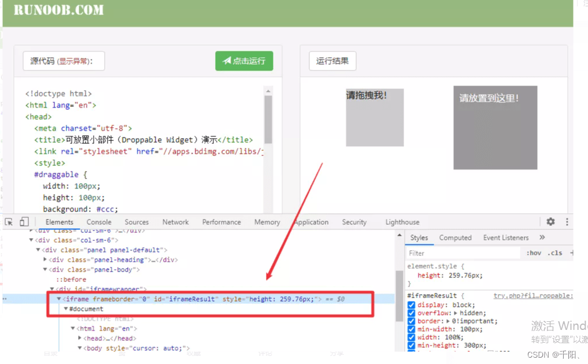Open the DevTools more options menu
Viewport: 588px width, 364px height.
coord(567,221)
